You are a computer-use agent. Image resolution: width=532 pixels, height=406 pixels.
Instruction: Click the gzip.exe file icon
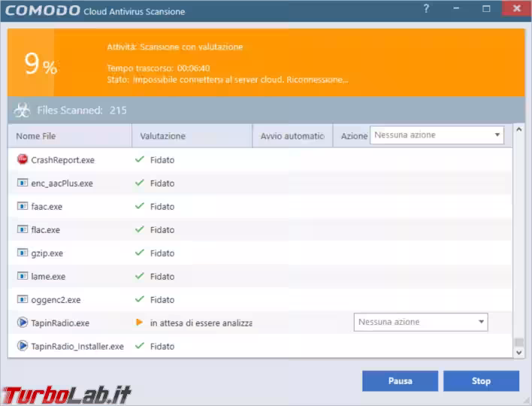(x=23, y=253)
